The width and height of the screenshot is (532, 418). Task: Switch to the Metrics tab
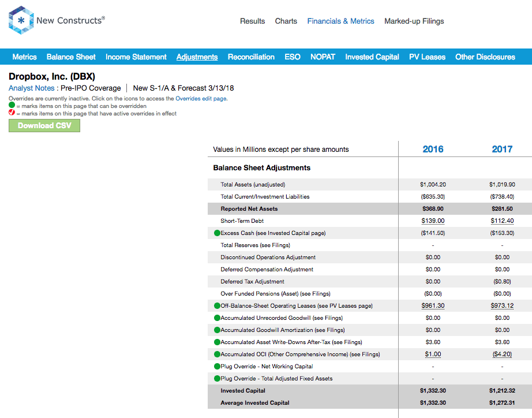tap(24, 57)
